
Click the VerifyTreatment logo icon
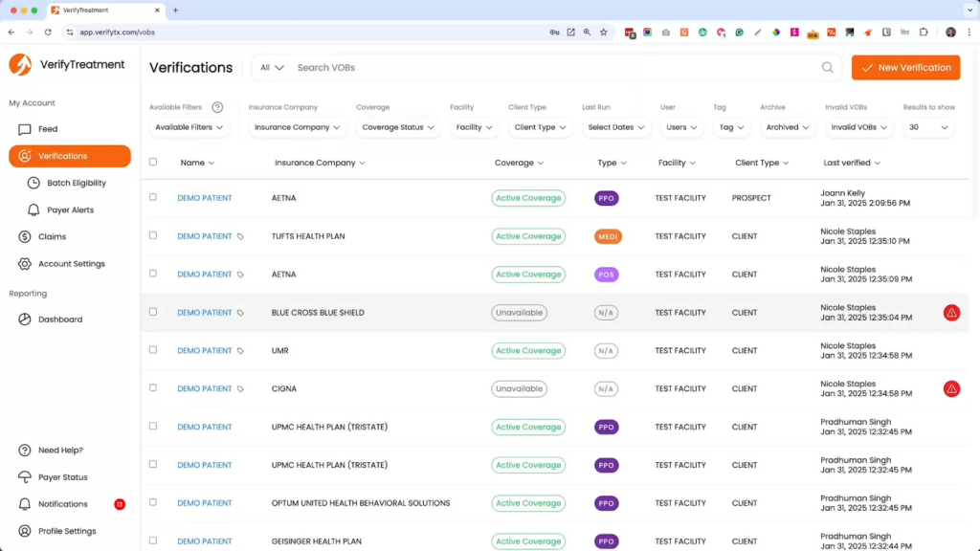coord(20,65)
